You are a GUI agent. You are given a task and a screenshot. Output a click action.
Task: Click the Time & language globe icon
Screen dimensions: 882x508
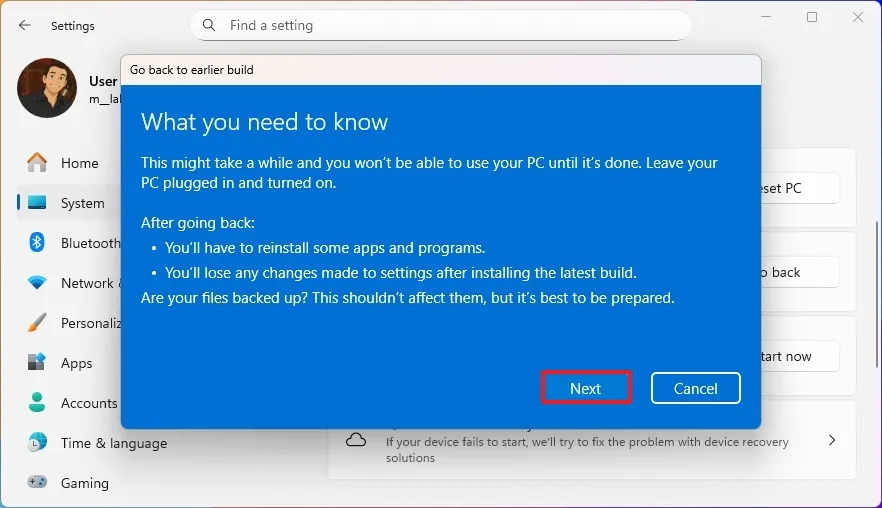37,442
